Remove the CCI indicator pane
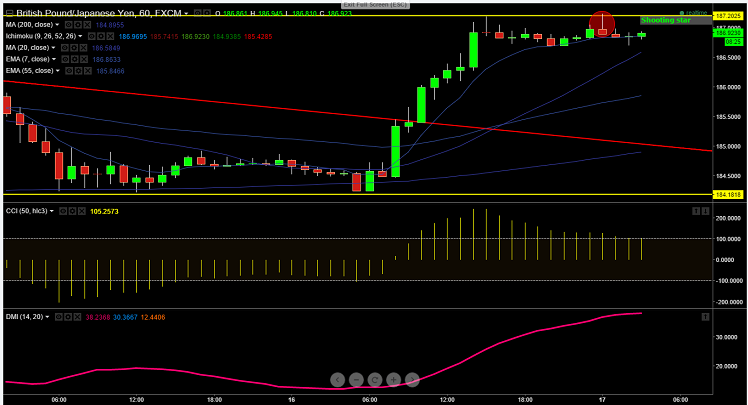Viewport: 748px width, 405px height. [x=82, y=211]
